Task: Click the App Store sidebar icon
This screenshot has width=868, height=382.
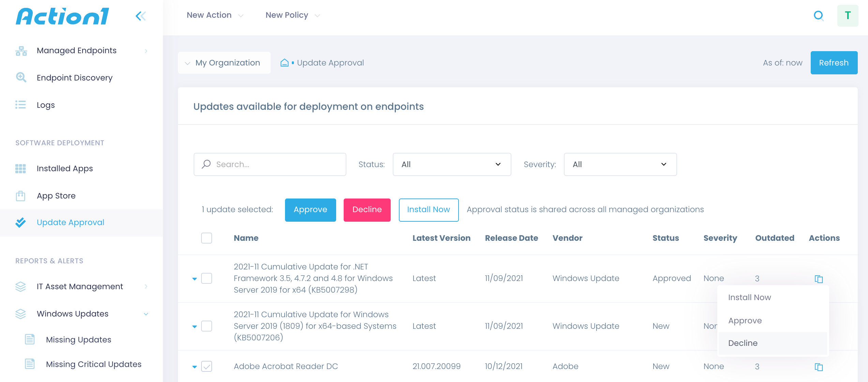Action: [x=20, y=196]
